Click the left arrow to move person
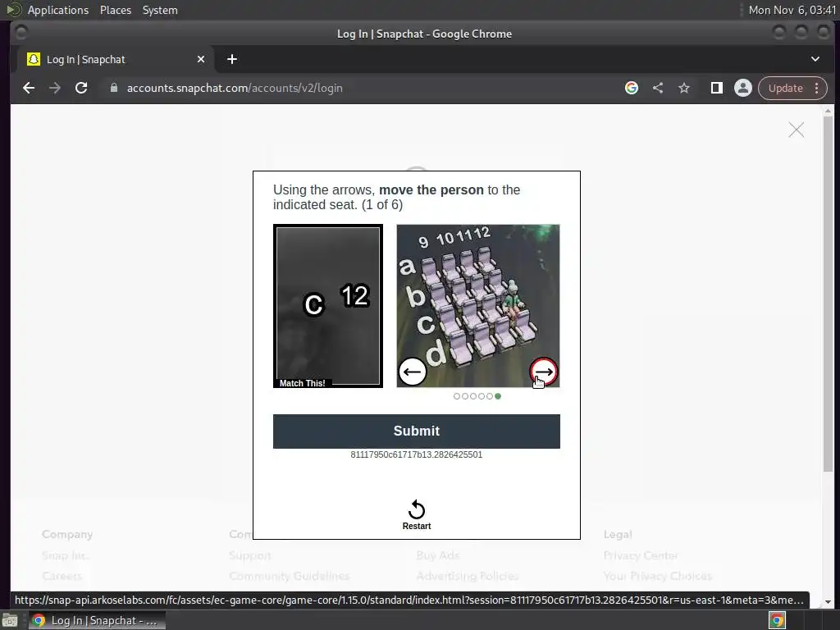Image resolution: width=840 pixels, height=630 pixels. click(x=413, y=372)
